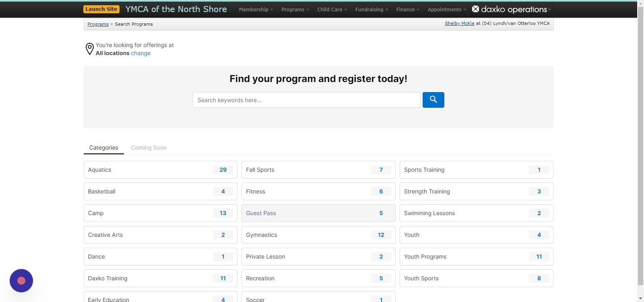
Task: Open the purple chat bubble widget
Action: pos(21,281)
